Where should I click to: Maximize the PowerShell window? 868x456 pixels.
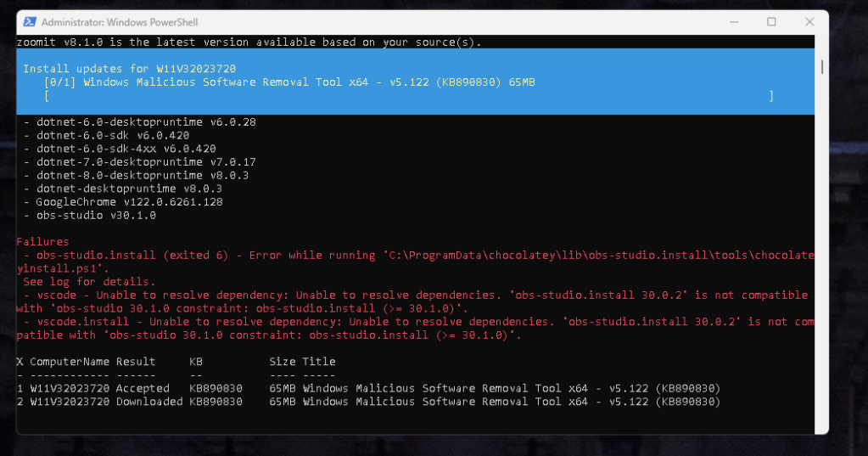point(771,22)
